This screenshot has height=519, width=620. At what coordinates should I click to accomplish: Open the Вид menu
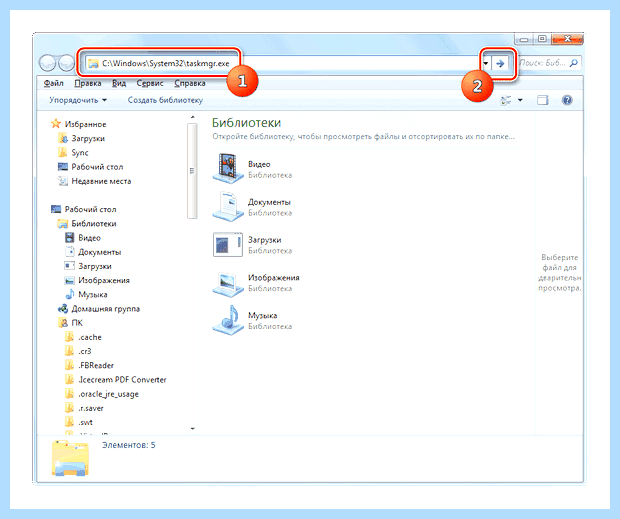[119, 83]
